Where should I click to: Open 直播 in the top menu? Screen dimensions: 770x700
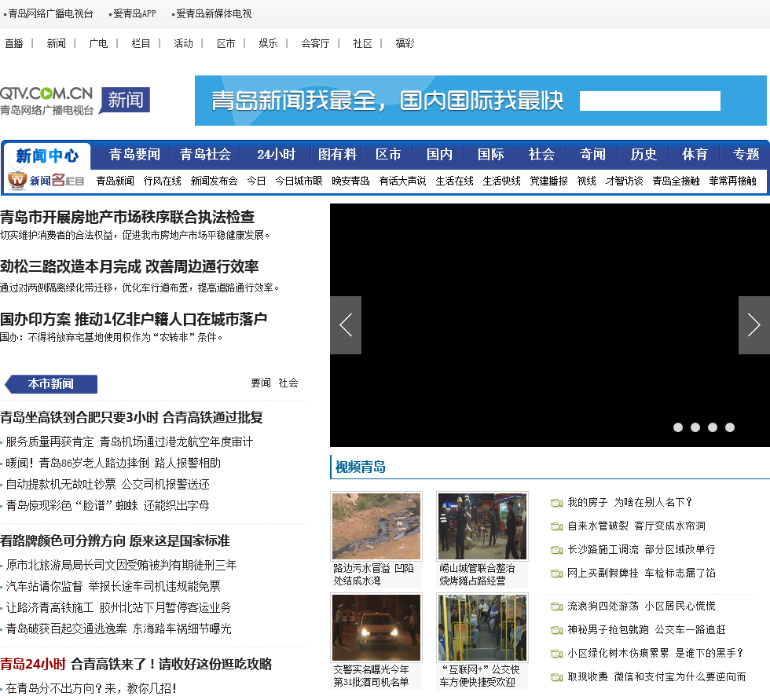(x=14, y=44)
